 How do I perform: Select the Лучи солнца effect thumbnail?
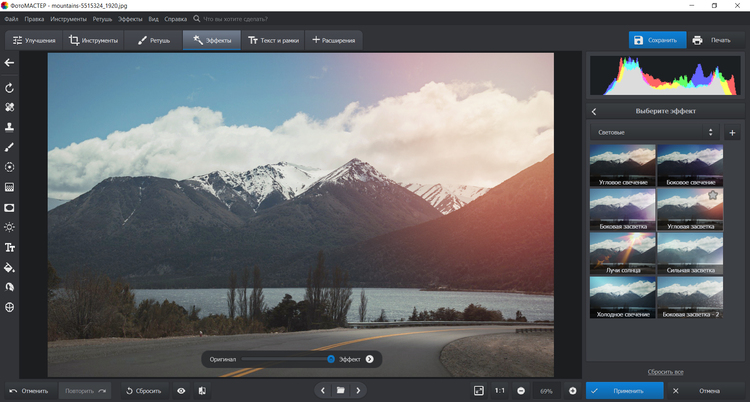(x=622, y=254)
